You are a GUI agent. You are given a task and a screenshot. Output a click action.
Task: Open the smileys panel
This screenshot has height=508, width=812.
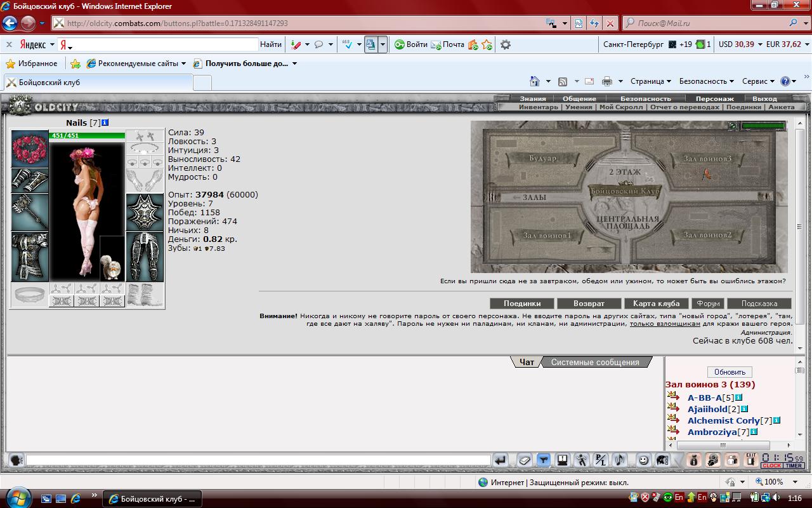click(643, 460)
